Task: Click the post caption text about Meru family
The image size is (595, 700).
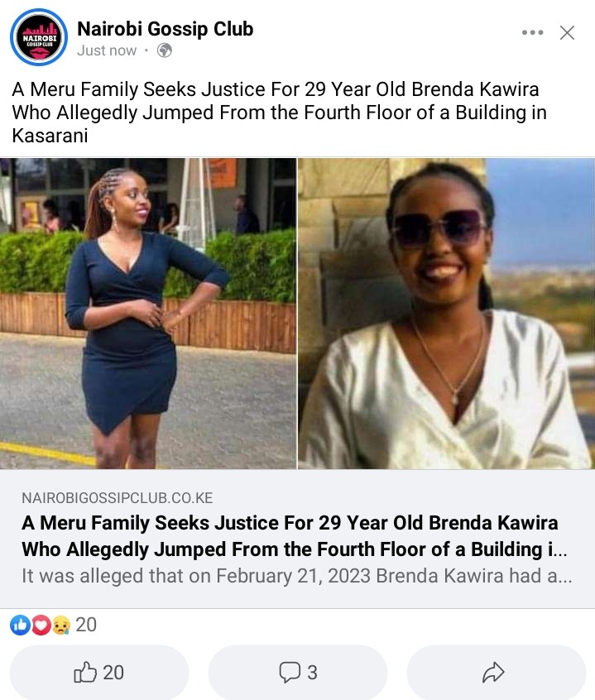Action: tap(280, 113)
